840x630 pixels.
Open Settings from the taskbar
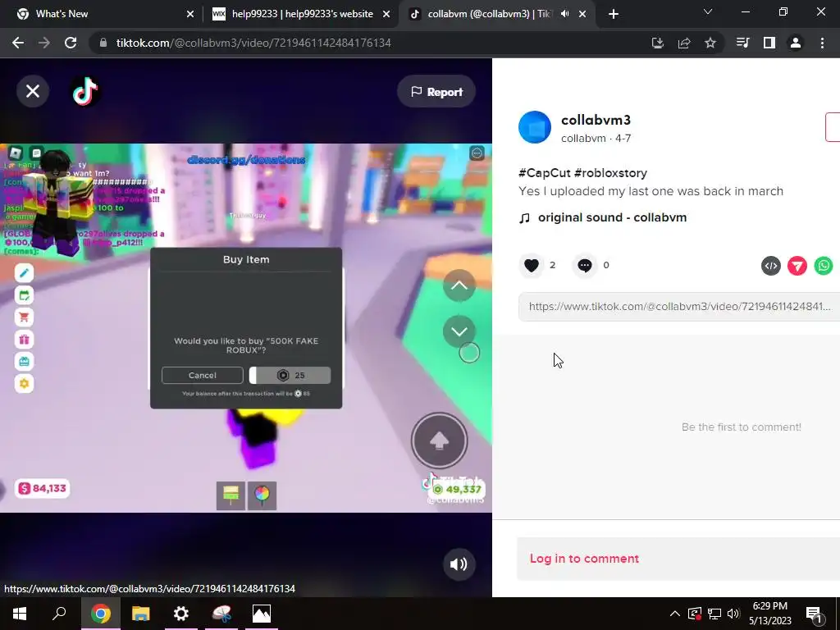(x=181, y=614)
